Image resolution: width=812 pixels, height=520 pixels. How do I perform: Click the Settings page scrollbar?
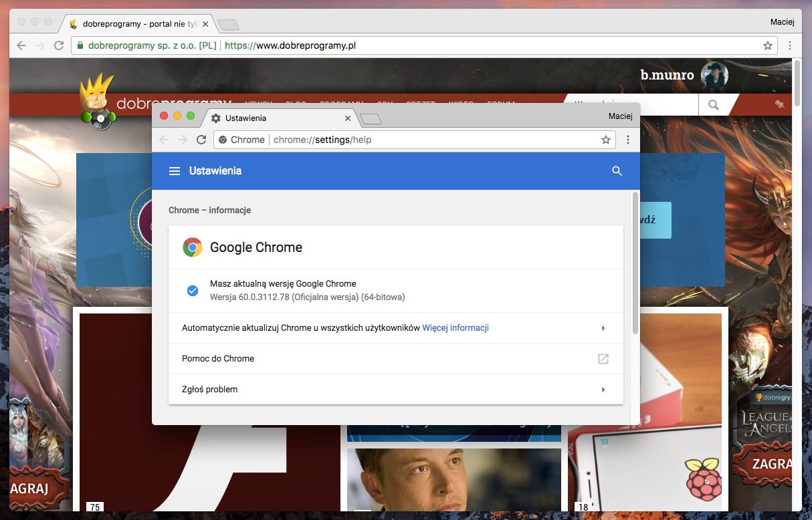point(635,264)
